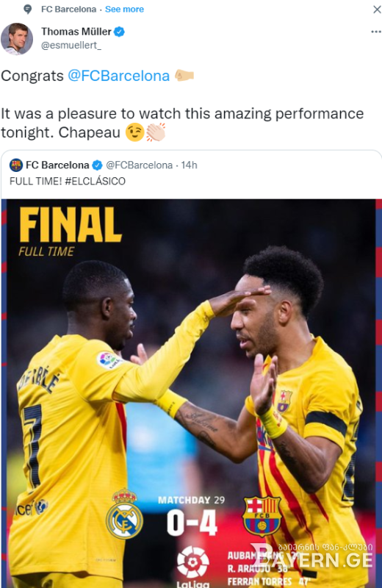Viewport: 382px width, 588px height.
Task: Click the topic pin icon beside FC Barcelona
Action: point(27,10)
